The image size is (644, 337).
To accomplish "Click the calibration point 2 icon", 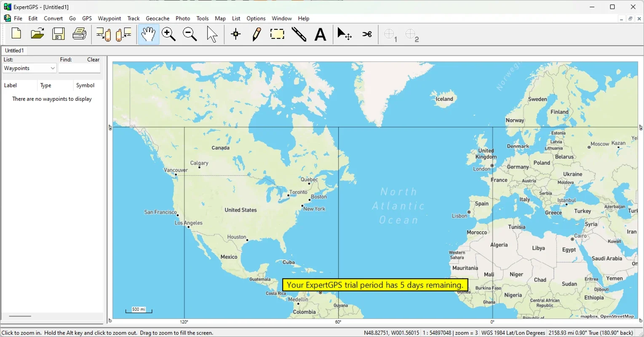I will coord(412,35).
